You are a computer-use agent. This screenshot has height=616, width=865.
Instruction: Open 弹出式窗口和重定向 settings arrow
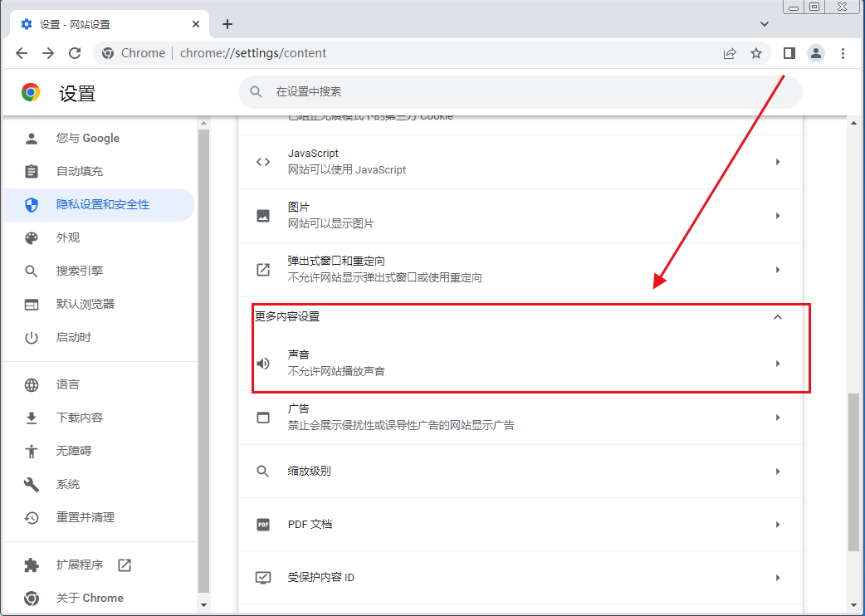point(778,270)
